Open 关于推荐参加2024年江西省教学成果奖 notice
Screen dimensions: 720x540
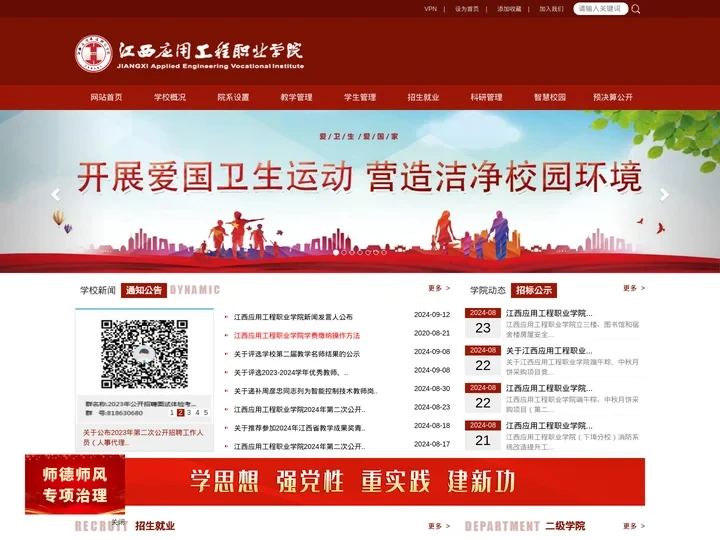[299, 428]
